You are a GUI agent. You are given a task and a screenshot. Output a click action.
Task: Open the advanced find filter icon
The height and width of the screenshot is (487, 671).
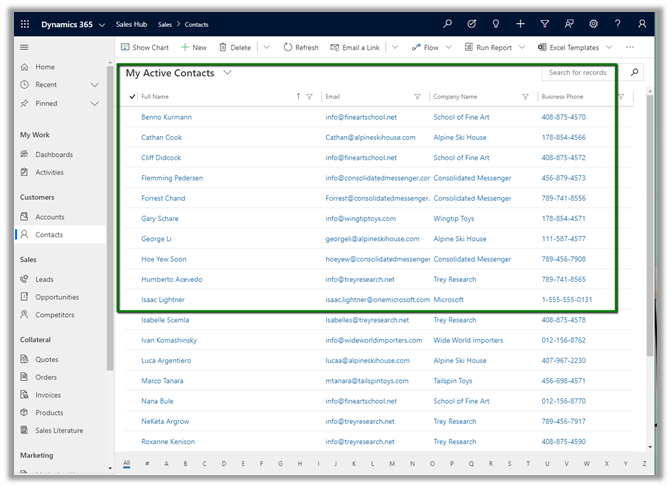pos(544,24)
